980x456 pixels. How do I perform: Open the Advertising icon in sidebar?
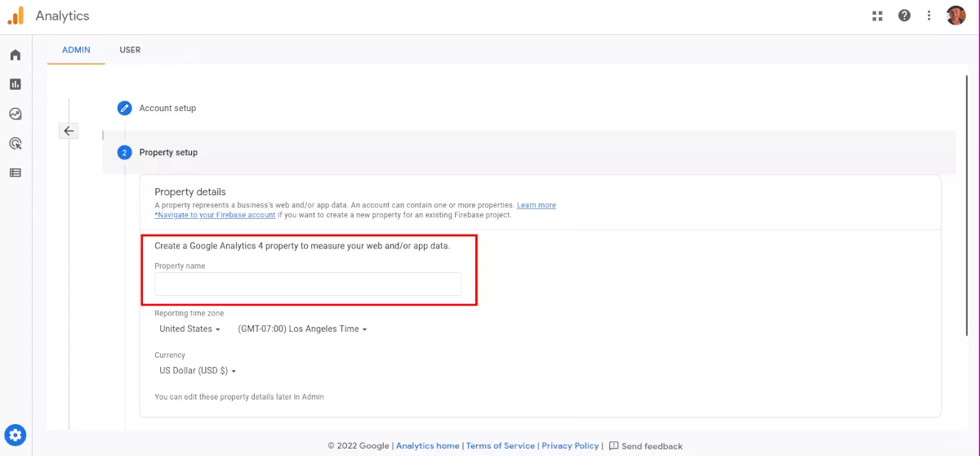(16, 143)
